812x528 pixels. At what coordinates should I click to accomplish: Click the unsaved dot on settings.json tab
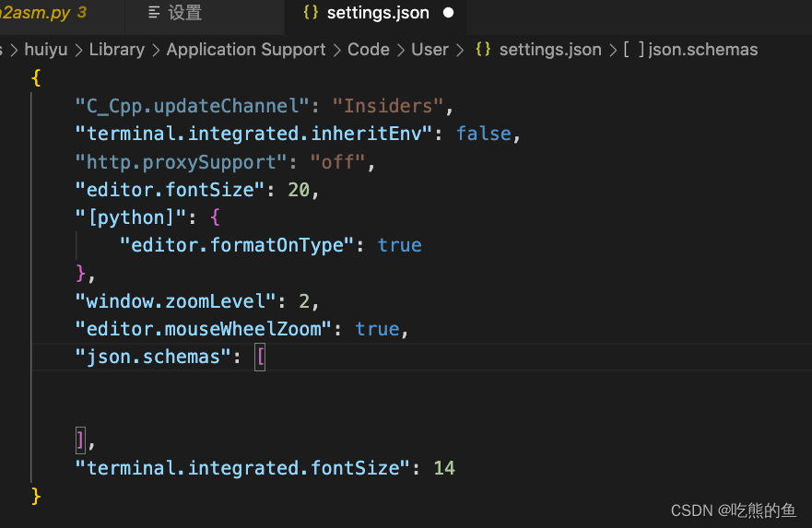coord(449,12)
